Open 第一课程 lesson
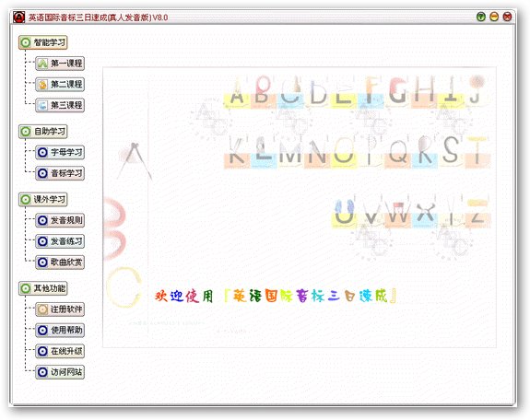This screenshot has height=420, width=530. point(60,64)
